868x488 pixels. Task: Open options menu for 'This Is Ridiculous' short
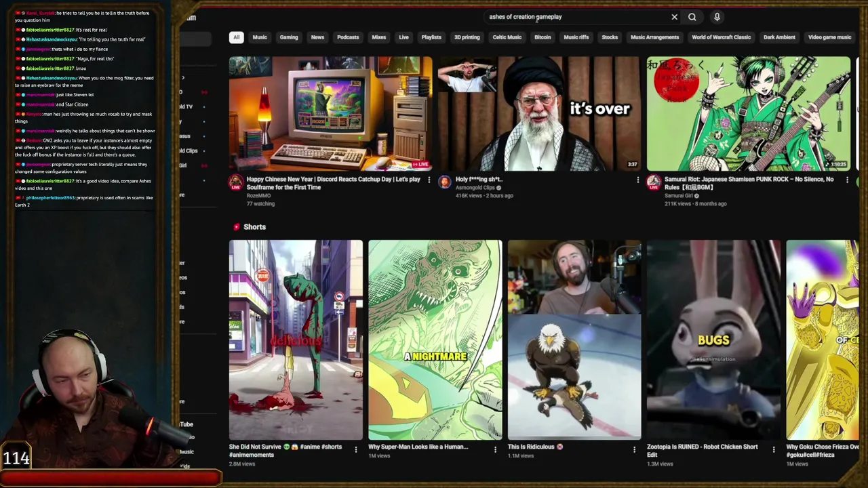coord(634,449)
